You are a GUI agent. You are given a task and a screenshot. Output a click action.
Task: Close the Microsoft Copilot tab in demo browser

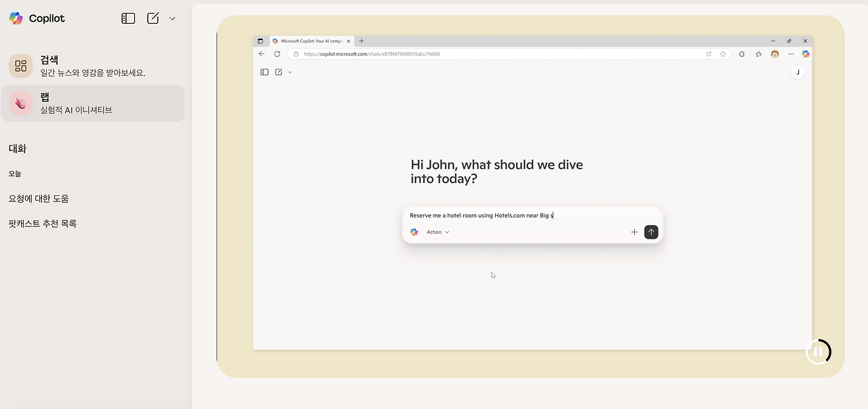pyautogui.click(x=349, y=41)
